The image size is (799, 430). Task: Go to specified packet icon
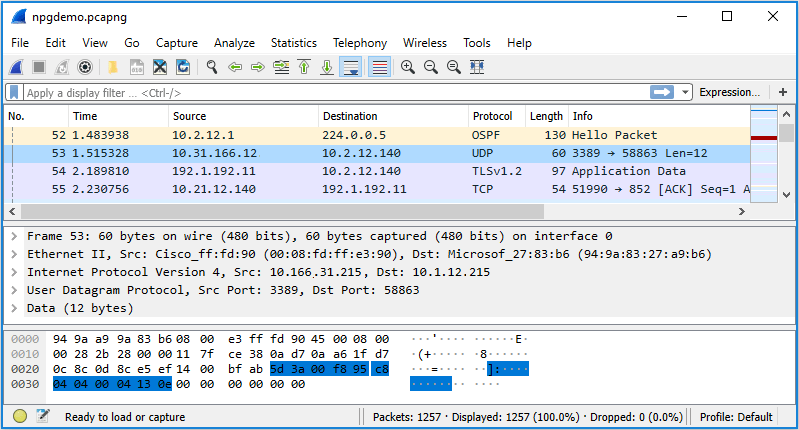281,67
